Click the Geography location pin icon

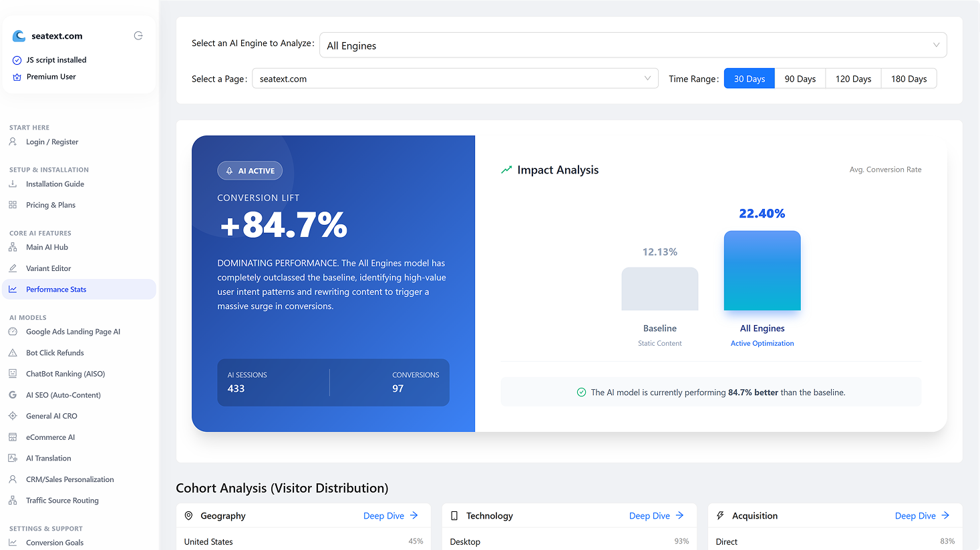pos(188,515)
